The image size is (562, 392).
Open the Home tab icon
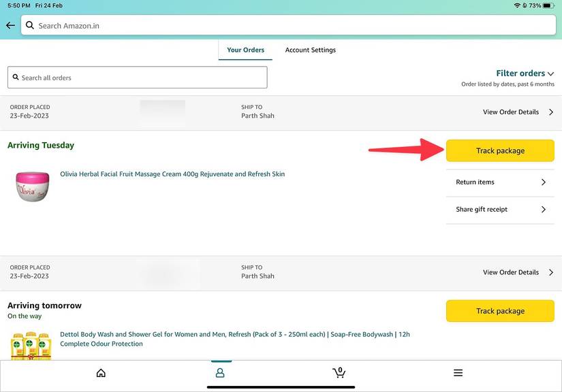pyautogui.click(x=101, y=373)
